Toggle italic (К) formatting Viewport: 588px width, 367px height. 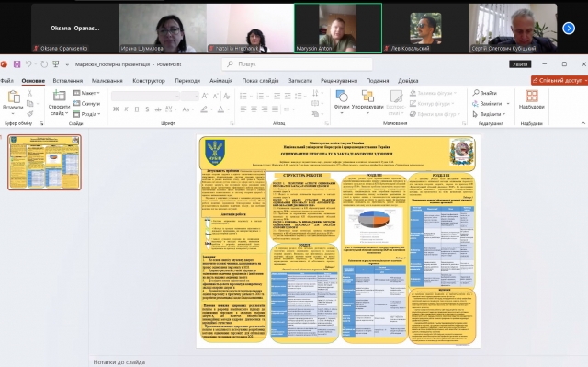127,109
